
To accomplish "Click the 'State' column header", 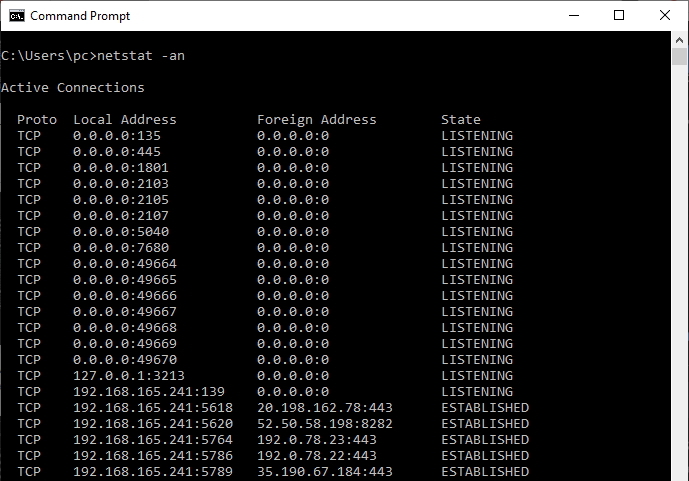I will pos(461,119).
